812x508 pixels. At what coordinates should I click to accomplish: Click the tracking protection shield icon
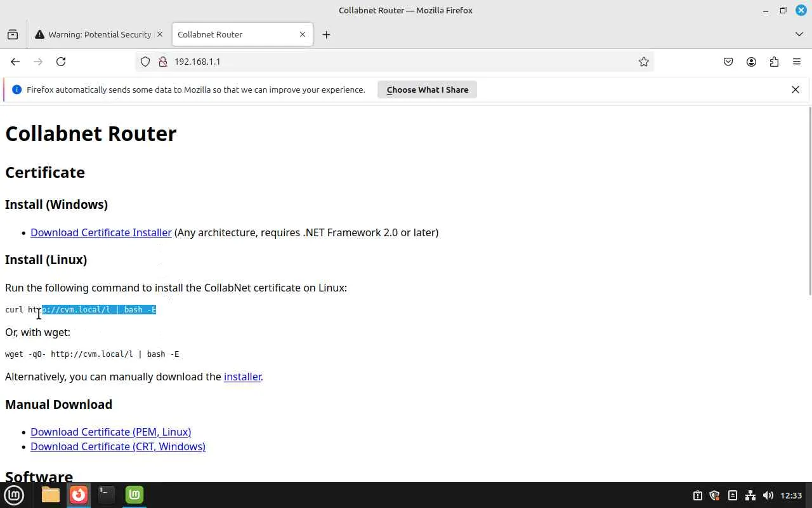[x=145, y=62]
